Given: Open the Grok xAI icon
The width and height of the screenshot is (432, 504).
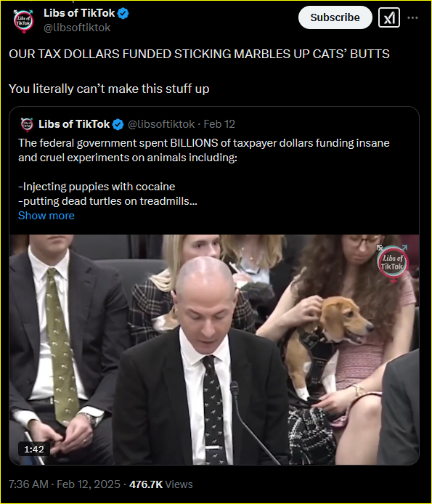Looking at the screenshot, I should pyautogui.click(x=389, y=17).
